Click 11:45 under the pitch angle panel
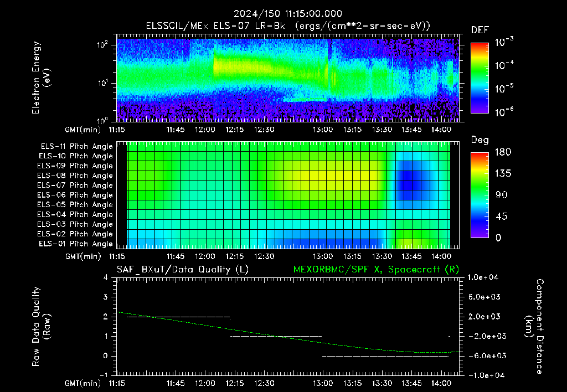Viewport: 567px width, 392px height. coord(176,256)
